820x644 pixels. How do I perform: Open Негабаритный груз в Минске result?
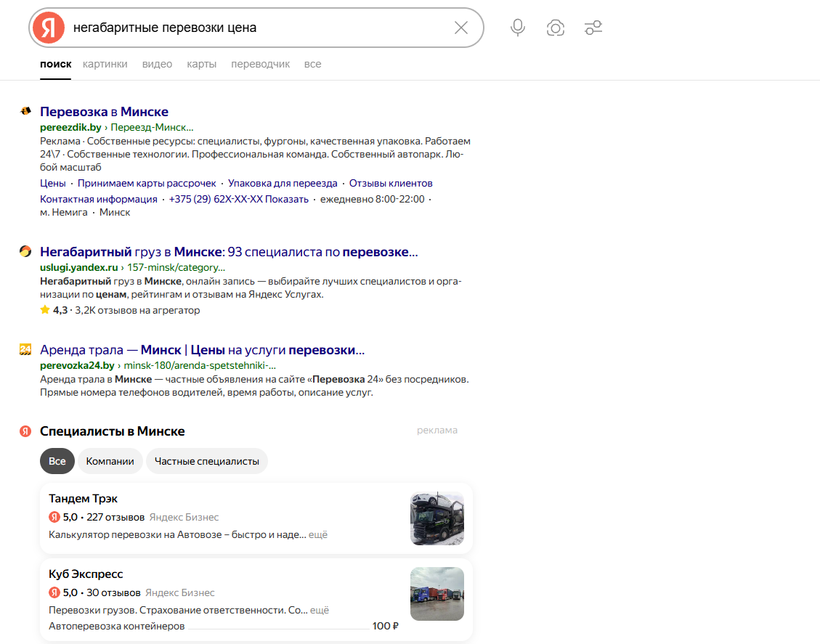tap(229, 251)
